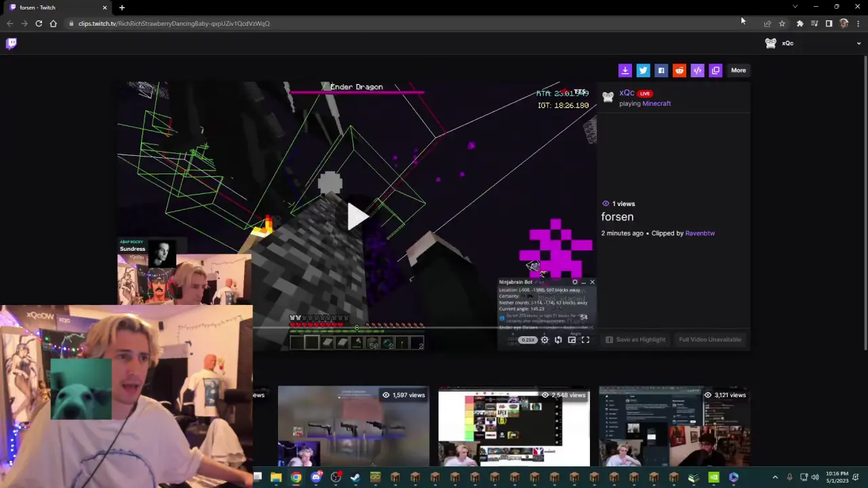Image resolution: width=868 pixels, height=488 pixels.
Task: Expand the profile dropdown next to xQc
Action: tap(859, 43)
